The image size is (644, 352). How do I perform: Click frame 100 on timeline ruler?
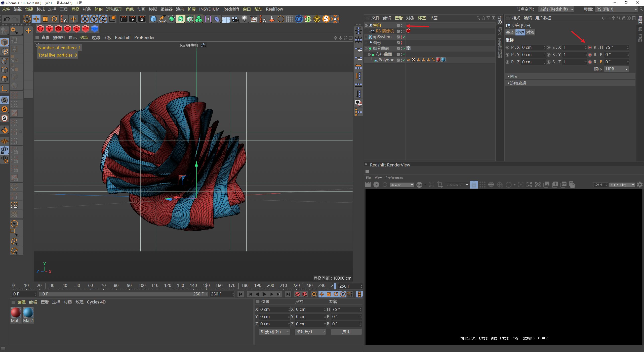(142, 286)
